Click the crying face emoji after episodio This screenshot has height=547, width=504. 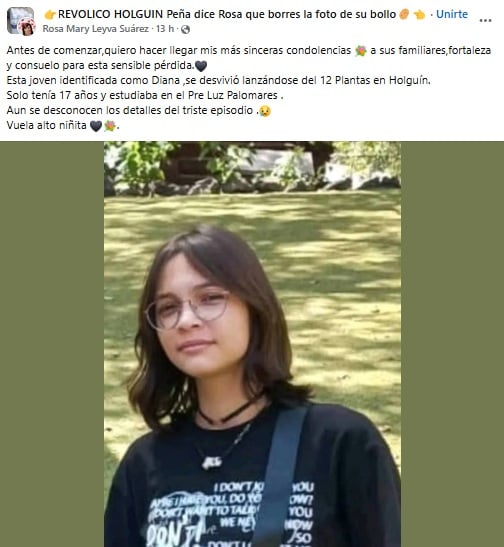pyautogui.click(x=265, y=111)
